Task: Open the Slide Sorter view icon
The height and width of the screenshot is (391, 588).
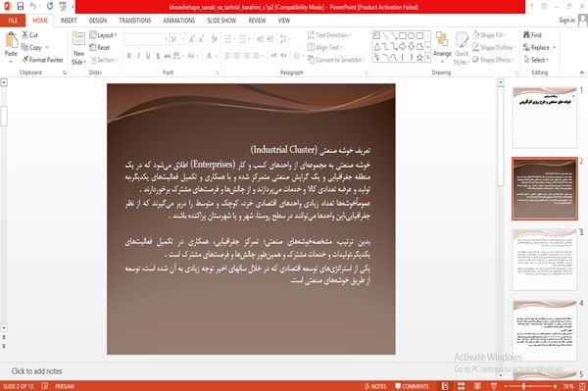Action: coord(462,386)
